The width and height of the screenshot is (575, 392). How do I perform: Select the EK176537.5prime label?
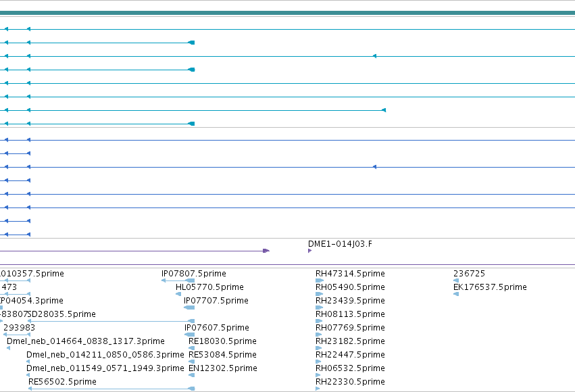tap(490, 287)
